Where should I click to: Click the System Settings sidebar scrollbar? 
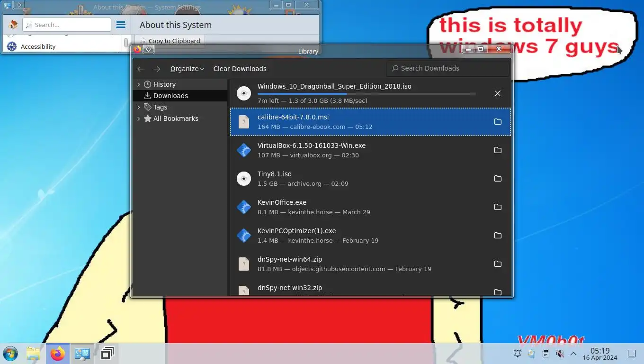[x=126, y=43]
